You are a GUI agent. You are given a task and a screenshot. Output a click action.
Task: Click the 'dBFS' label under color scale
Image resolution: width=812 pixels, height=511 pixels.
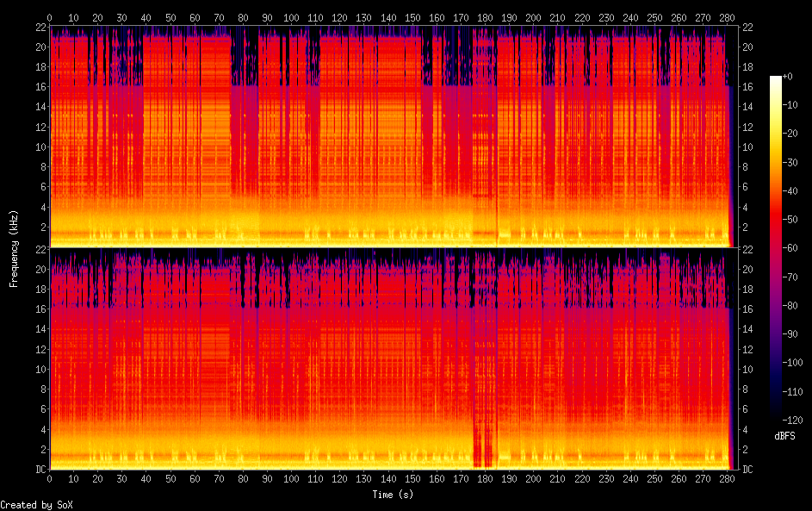tap(784, 436)
